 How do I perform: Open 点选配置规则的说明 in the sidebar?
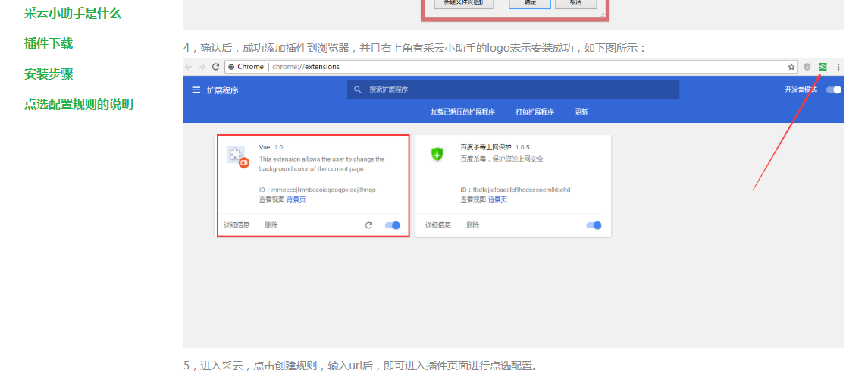(79, 104)
